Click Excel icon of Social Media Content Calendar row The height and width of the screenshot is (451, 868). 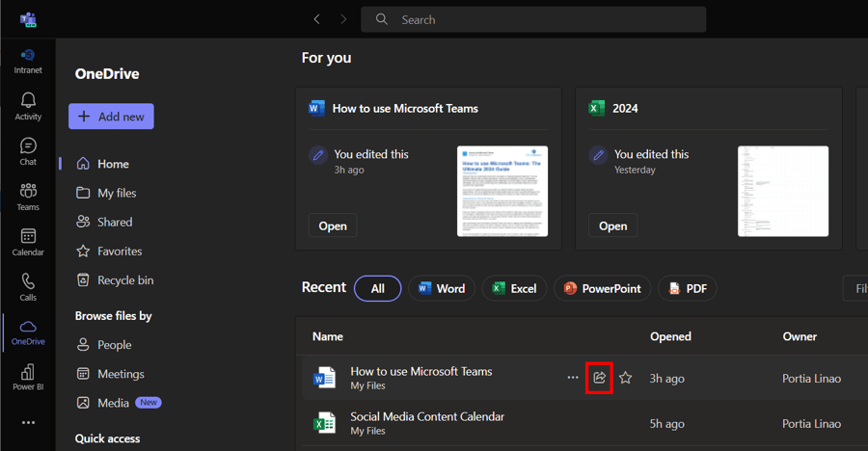tap(324, 423)
